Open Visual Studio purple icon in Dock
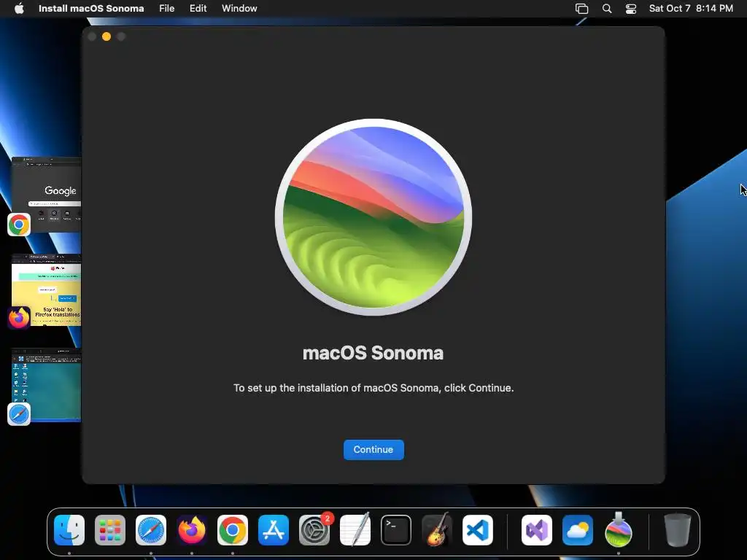The image size is (747, 560). coord(537,530)
